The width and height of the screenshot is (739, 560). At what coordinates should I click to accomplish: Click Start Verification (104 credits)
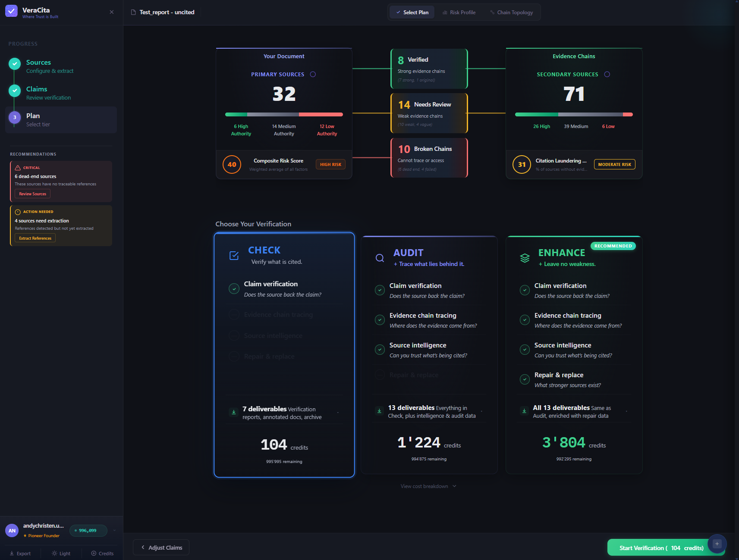click(661, 548)
